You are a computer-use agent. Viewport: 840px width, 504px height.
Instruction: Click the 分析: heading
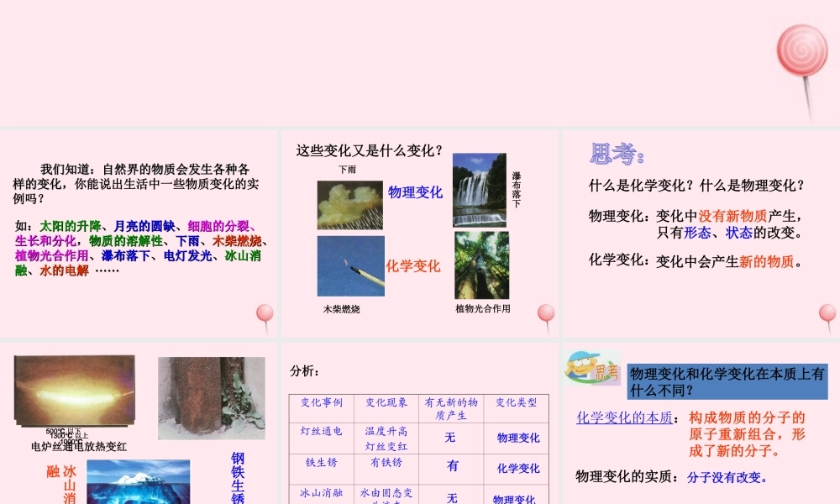[x=305, y=370]
